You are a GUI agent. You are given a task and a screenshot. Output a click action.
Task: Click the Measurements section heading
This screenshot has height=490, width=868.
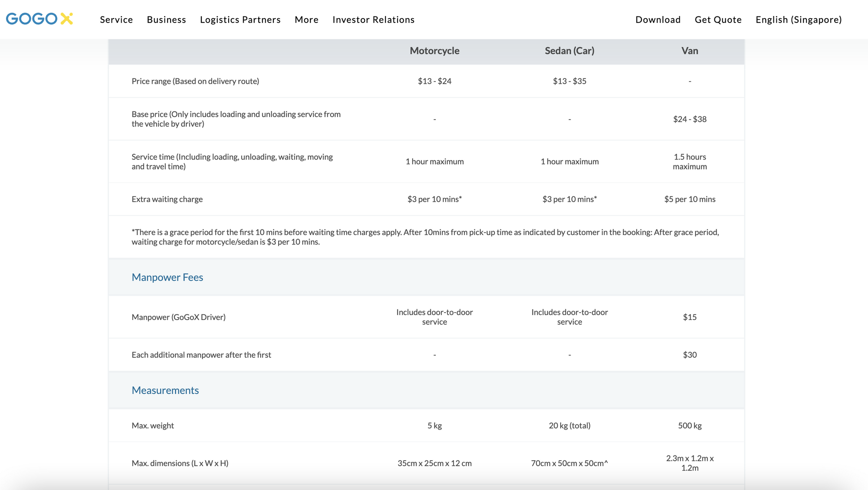point(165,390)
